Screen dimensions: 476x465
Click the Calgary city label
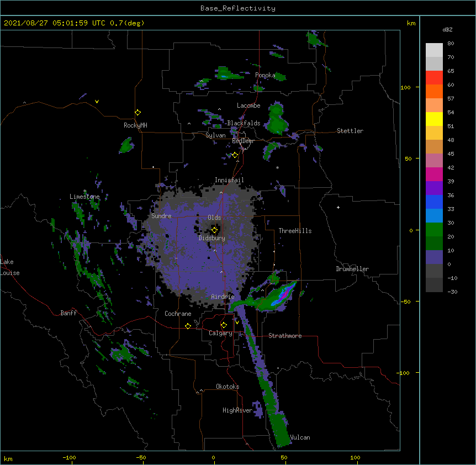[220, 333]
